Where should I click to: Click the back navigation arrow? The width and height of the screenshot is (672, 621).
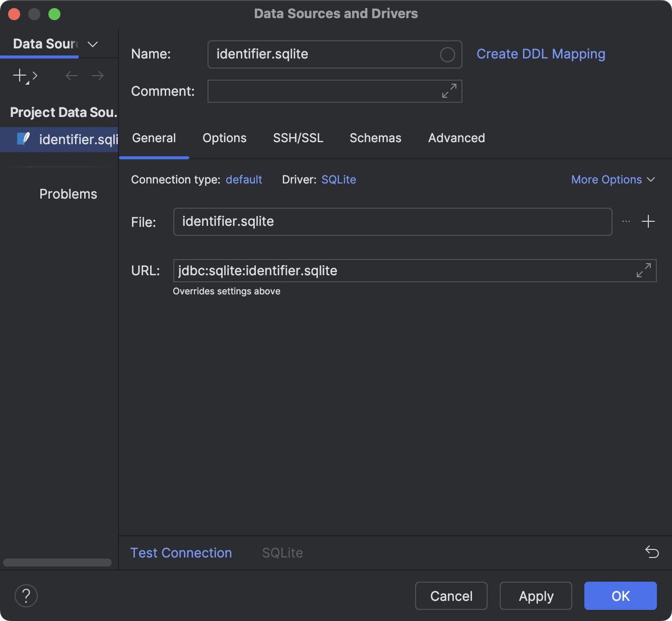[x=71, y=76]
